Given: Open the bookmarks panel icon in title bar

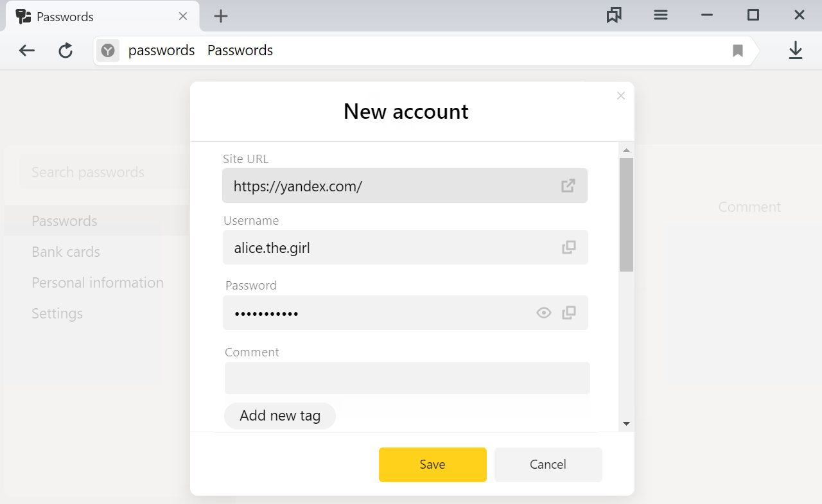Looking at the screenshot, I should coord(614,15).
